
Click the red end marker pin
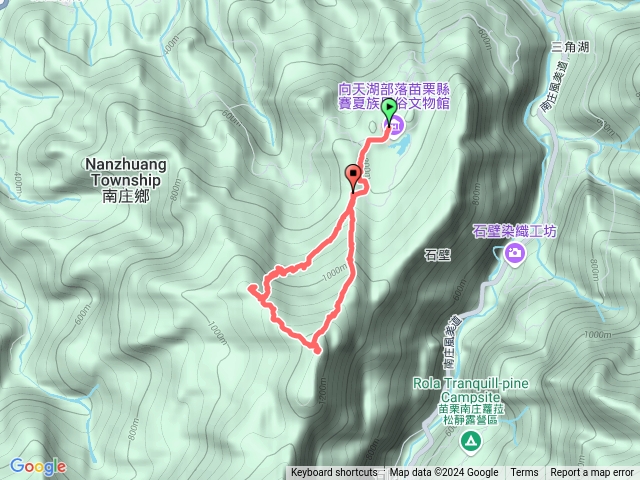point(353,177)
